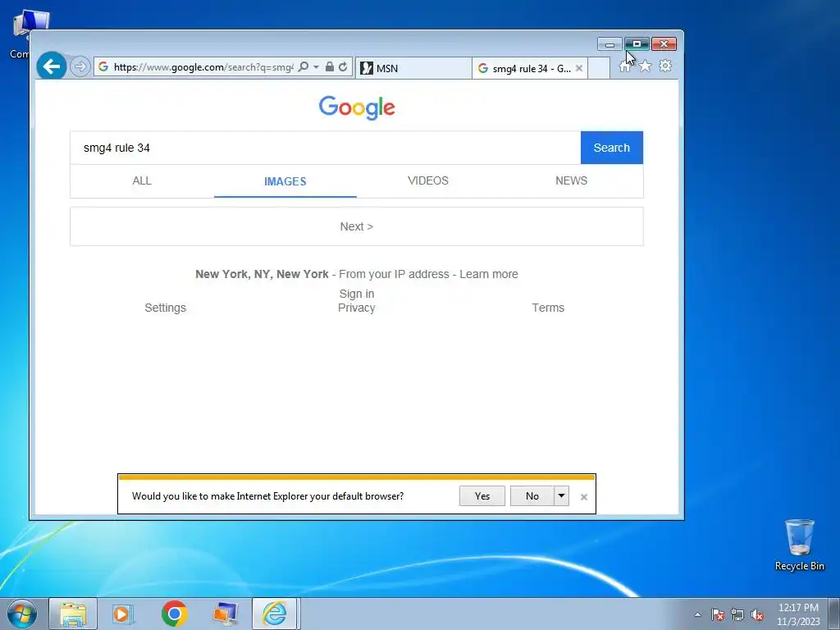The width and height of the screenshot is (840, 630).
Task: Open the Privacy footer link
Action: tap(356, 308)
